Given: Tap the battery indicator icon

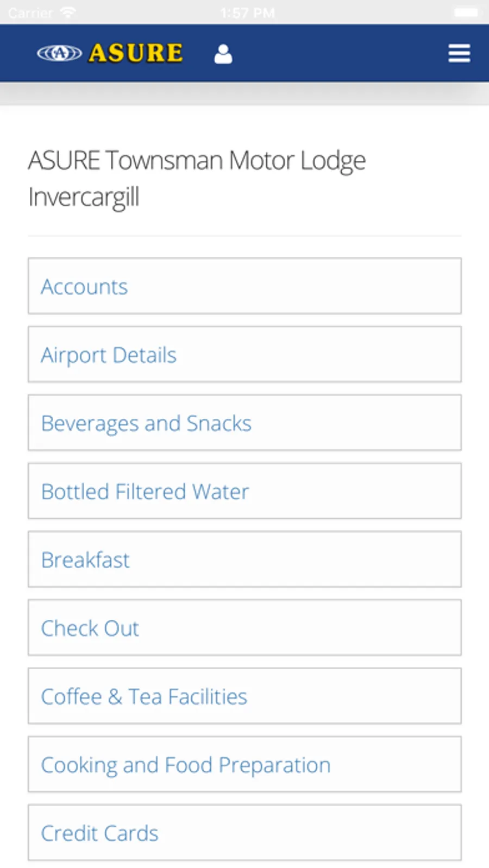Looking at the screenshot, I should point(466,12).
